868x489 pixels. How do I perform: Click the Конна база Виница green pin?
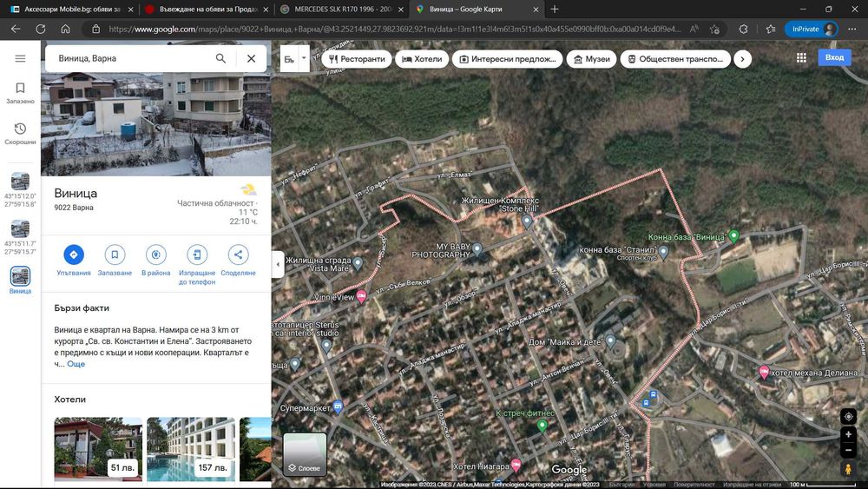click(733, 236)
